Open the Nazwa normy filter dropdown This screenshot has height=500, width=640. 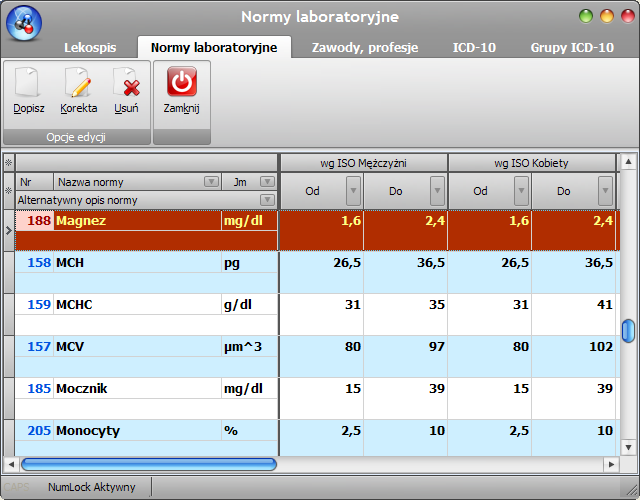(x=211, y=182)
